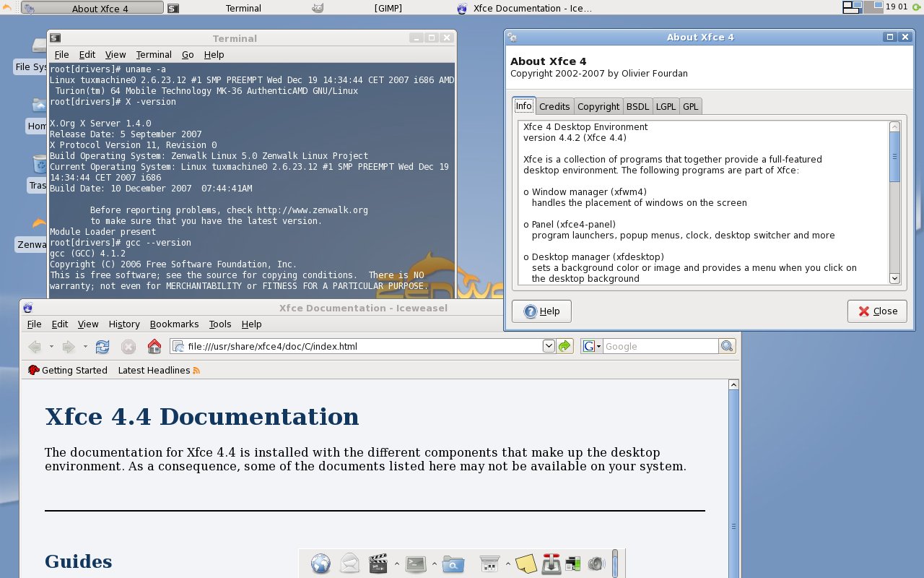
Task: Switch to the Copyright tab in About Xfce 4
Action: 598,106
